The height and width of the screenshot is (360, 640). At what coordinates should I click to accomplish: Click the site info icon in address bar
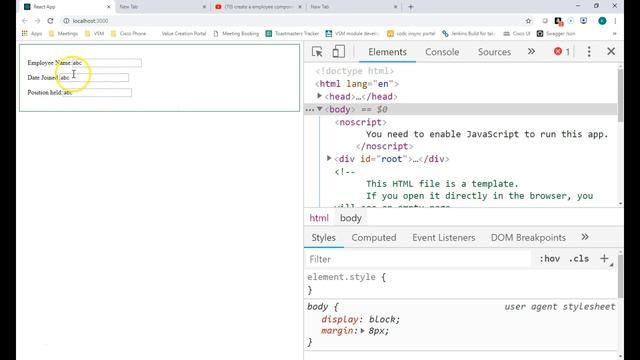pyautogui.click(x=66, y=21)
